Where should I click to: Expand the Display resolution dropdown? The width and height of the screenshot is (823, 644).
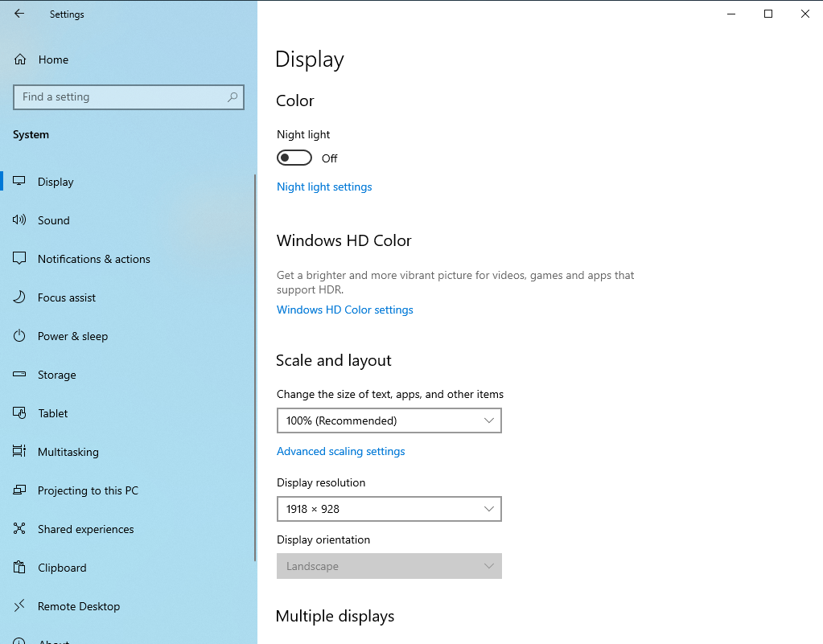click(x=389, y=509)
